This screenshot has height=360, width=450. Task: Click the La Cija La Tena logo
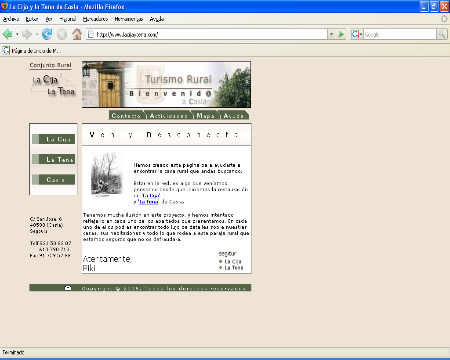click(53, 85)
